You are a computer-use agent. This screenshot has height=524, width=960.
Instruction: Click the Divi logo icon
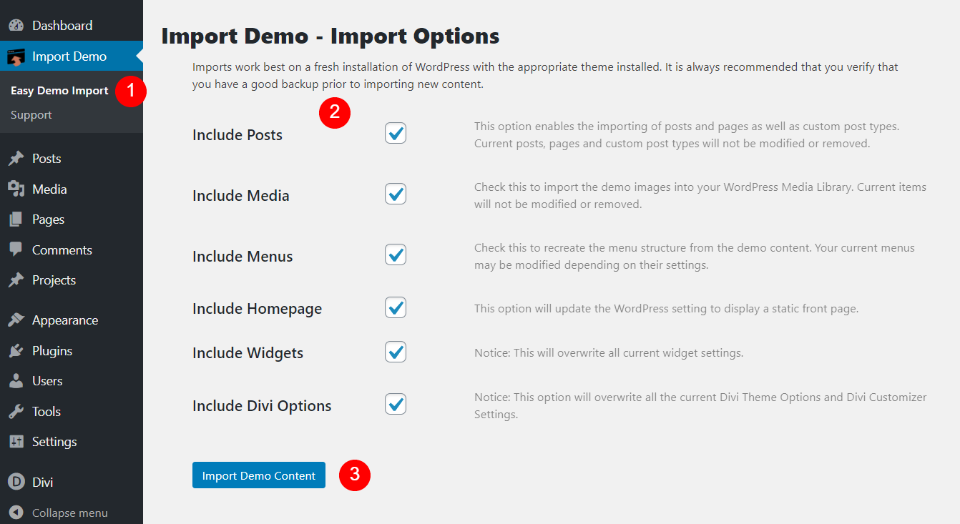click(16, 482)
